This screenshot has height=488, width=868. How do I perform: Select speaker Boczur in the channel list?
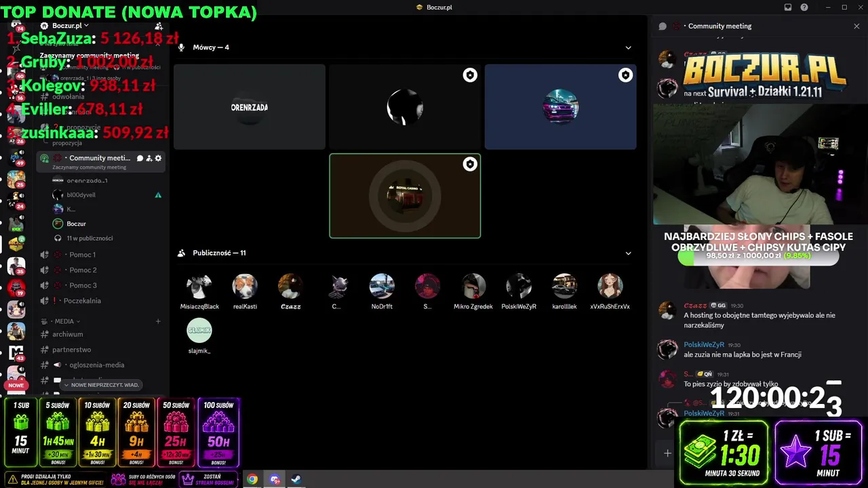(76, 224)
